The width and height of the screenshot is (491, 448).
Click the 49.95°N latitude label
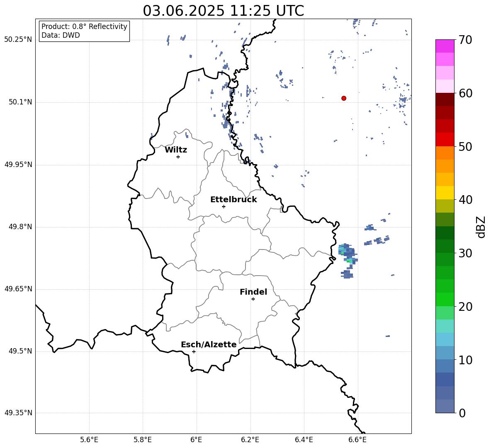(x=18, y=165)
